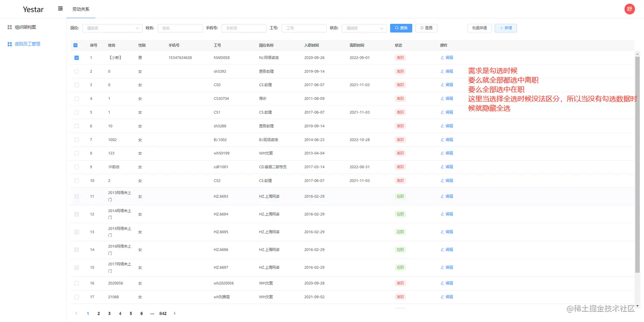644x322 pixels.
Task: Click the 新增 add button
Action: [x=506, y=28]
